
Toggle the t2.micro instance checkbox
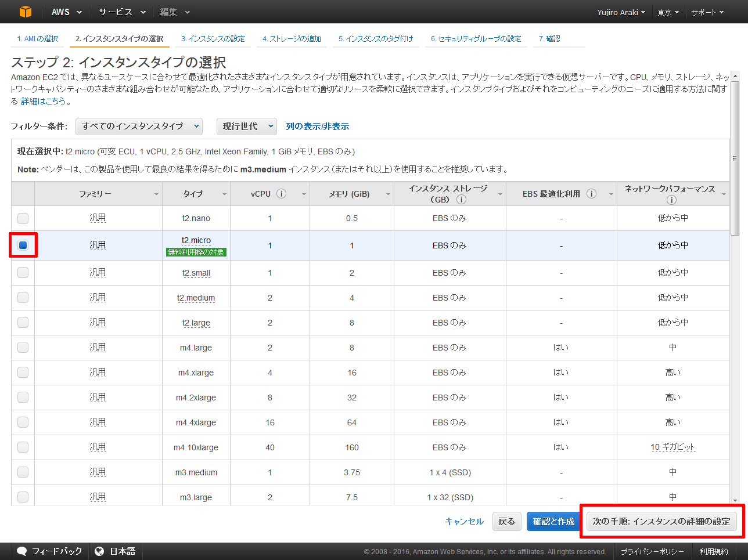pyautogui.click(x=23, y=245)
